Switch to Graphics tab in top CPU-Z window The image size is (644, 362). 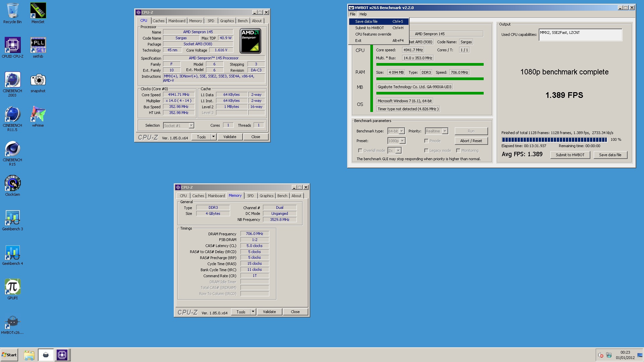[x=227, y=21]
